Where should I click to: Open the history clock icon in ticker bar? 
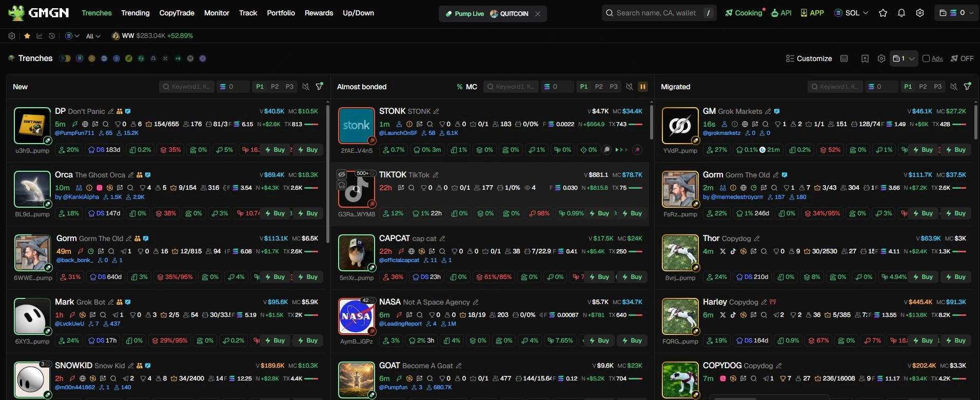52,36
